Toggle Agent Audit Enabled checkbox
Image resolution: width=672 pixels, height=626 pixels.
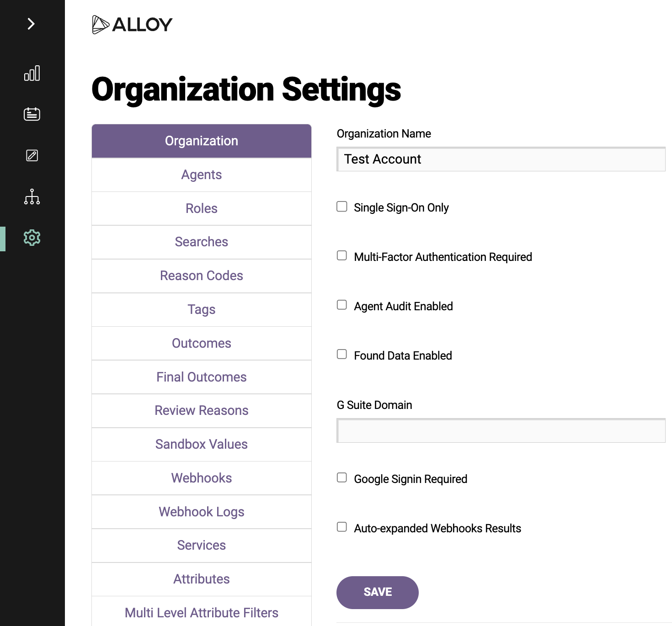click(342, 305)
